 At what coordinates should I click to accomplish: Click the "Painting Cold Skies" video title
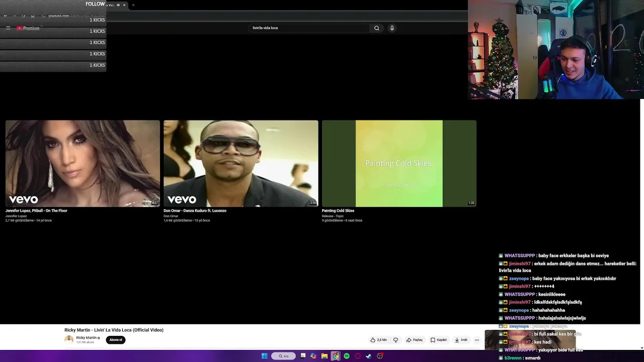[x=338, y=211]
